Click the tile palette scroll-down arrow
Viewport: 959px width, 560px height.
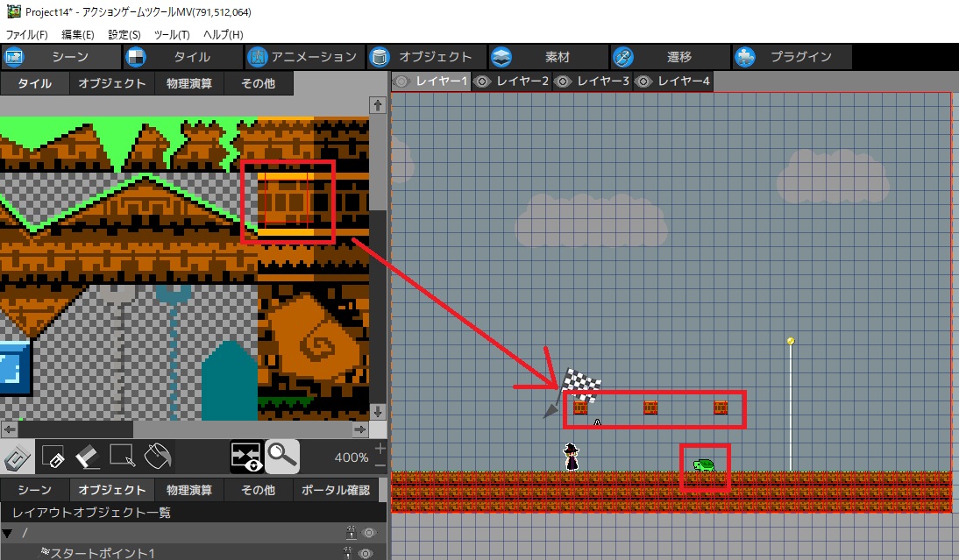(x=378, y=412)
